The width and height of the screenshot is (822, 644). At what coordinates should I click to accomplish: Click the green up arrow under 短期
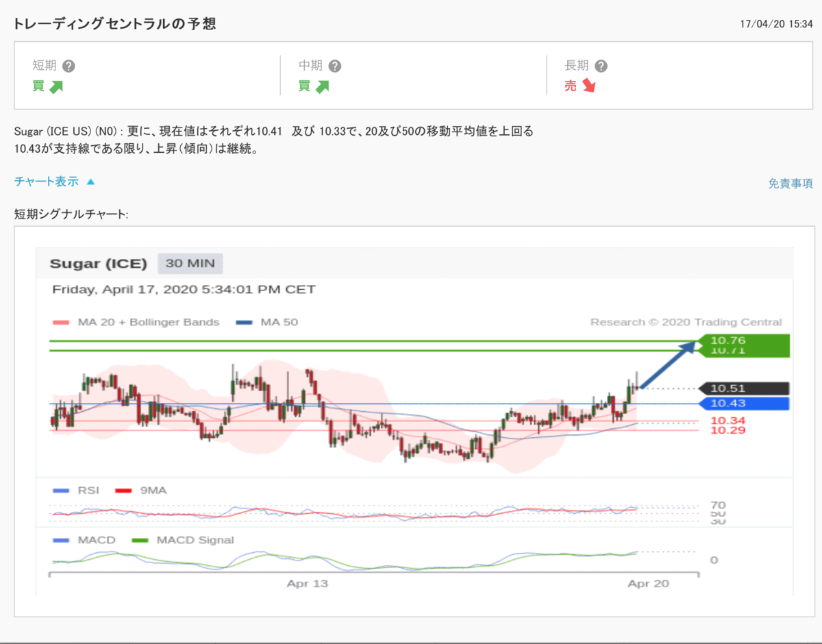pyautogui.click(x=56, y=86)
